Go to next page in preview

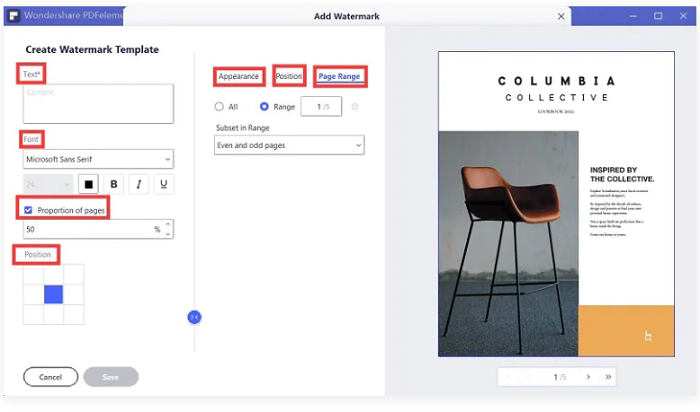pyautogui.click(x=588, y=377)
